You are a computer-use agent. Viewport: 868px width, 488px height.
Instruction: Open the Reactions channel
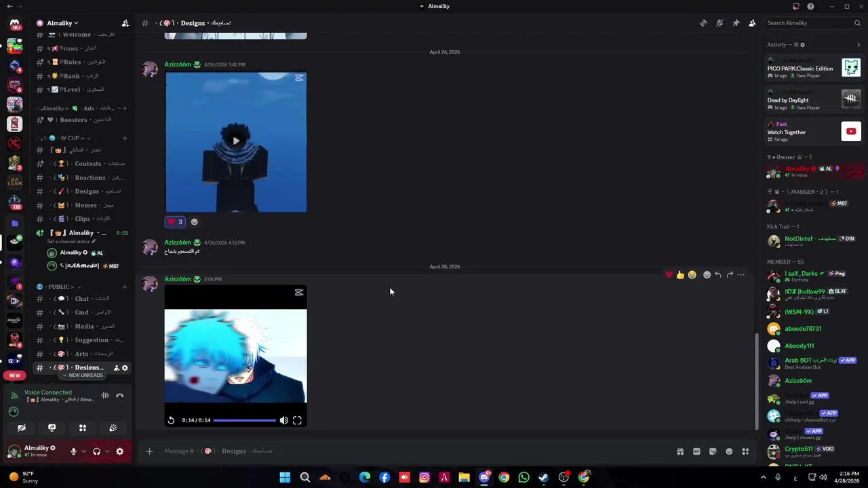point(81,178)
